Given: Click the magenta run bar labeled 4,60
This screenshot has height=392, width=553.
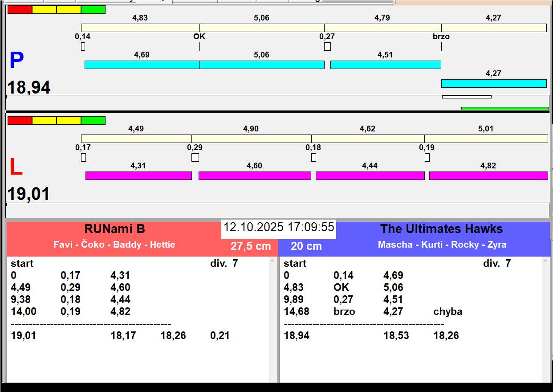Looking at the screenshot, I should coord(254,176).
